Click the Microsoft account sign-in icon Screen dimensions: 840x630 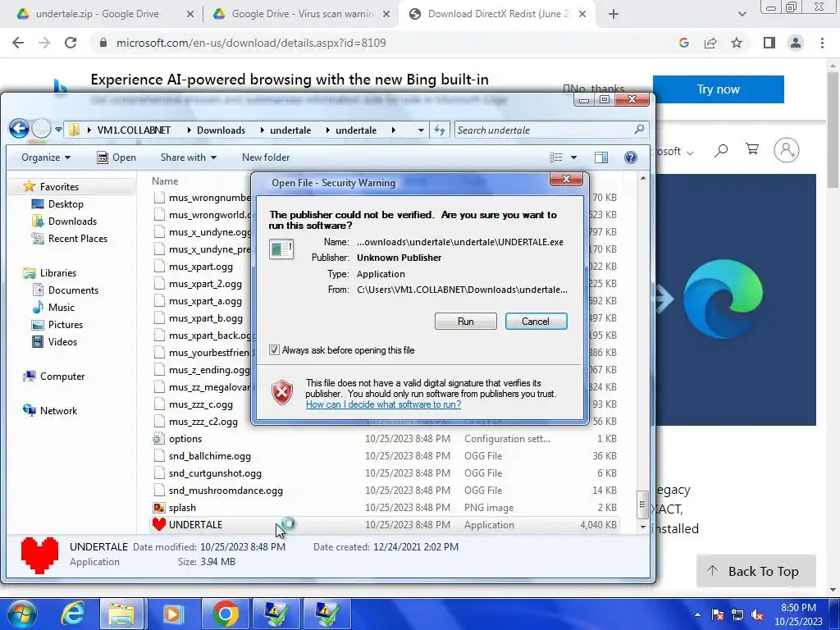787,151
